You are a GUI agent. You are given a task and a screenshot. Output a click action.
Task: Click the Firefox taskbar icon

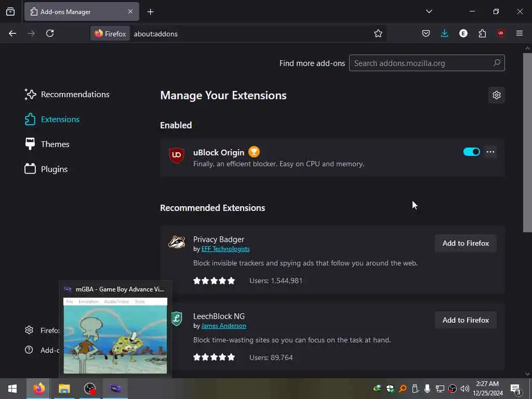coord(38,389)
